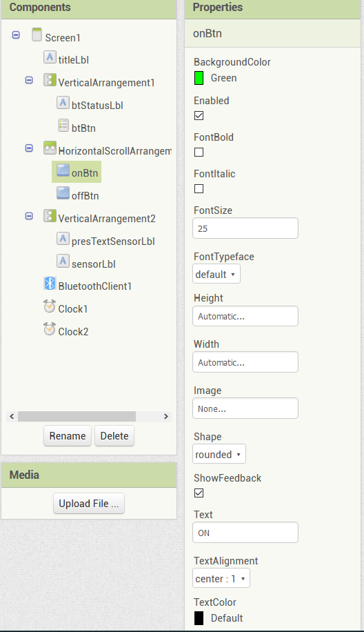The width and height of the screenshot is (364, 632).
Task: Select presTextSensorLbl in the component tree
Action: coord(113,241)
